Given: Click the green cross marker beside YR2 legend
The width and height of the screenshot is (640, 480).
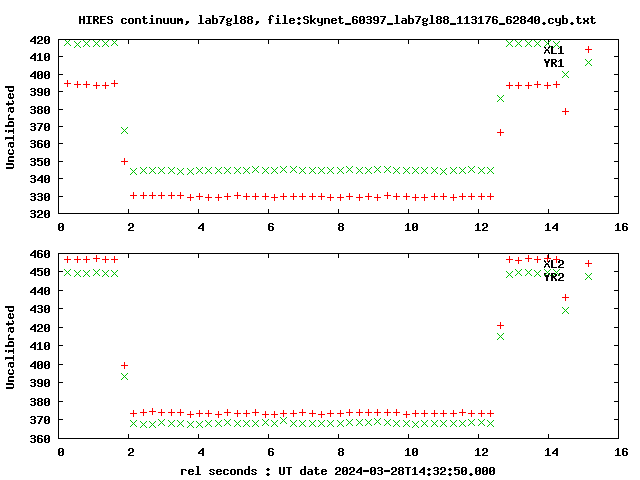Looking at the screenshot, I should [x=588, y=276].
